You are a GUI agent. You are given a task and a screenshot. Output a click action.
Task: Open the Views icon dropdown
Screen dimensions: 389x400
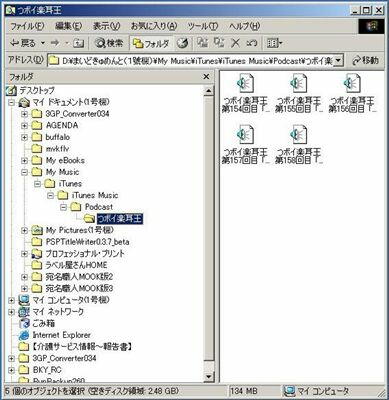[274, 43]
